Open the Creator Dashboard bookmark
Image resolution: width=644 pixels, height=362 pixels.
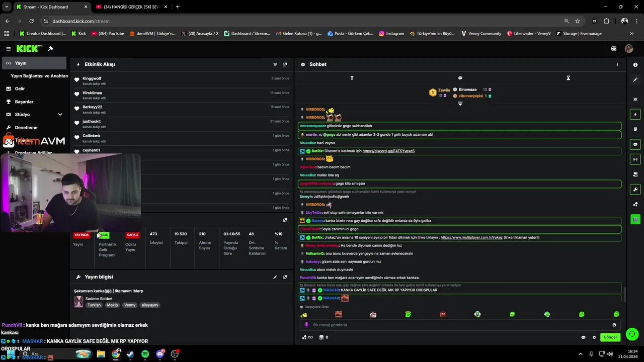click(42, 33)
